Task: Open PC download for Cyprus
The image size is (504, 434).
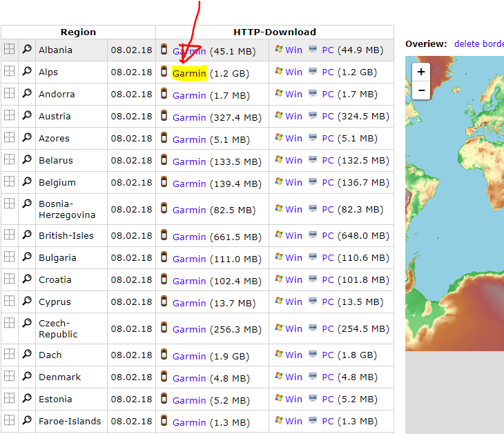Action: coord(328,302)
